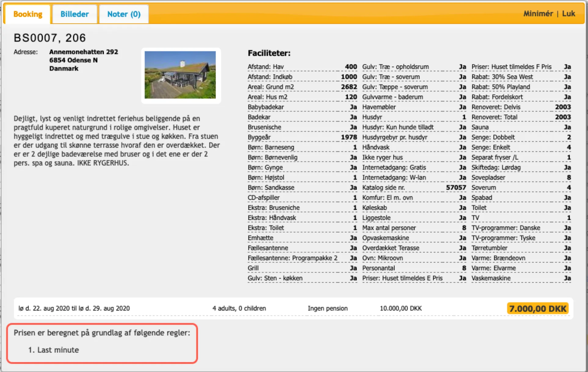The height and width of the screenshot is (372, 588).
Task: Open the Booking tab
Action: (x=28, y=14)
